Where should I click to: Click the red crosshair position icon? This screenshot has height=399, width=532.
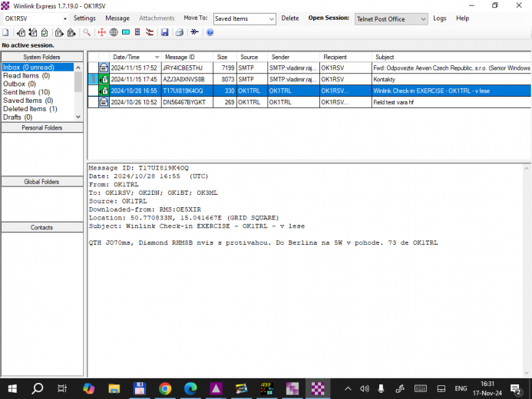point(102,32)
